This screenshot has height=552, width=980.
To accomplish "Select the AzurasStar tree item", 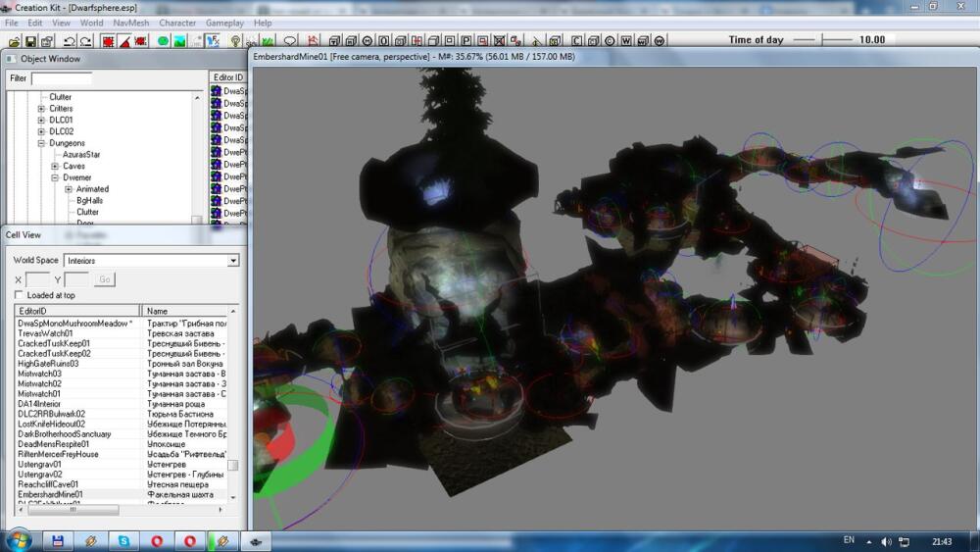I will (x=81, y=154).
